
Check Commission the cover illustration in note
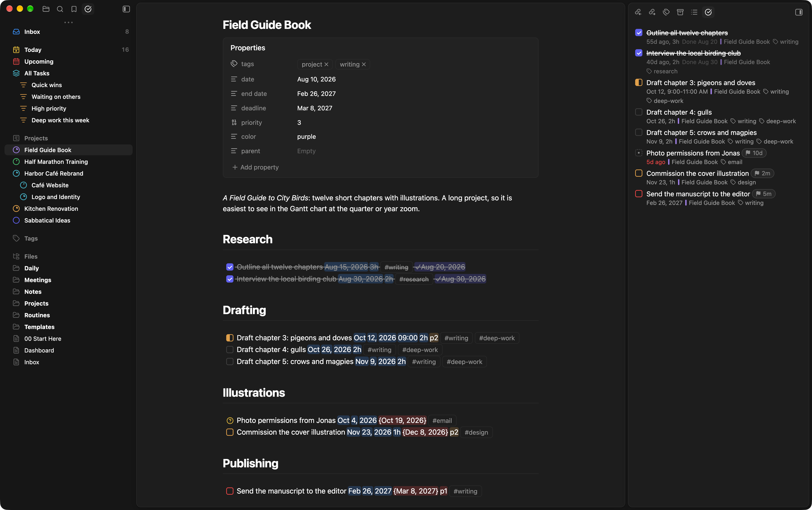(230, 432)
